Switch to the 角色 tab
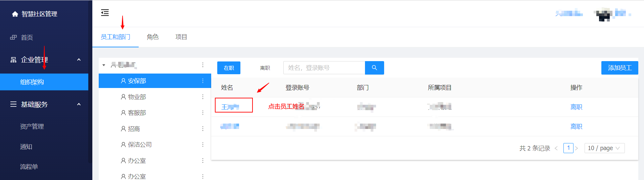Viewport: 644px width, 180px height. click(x=153, y=37)
